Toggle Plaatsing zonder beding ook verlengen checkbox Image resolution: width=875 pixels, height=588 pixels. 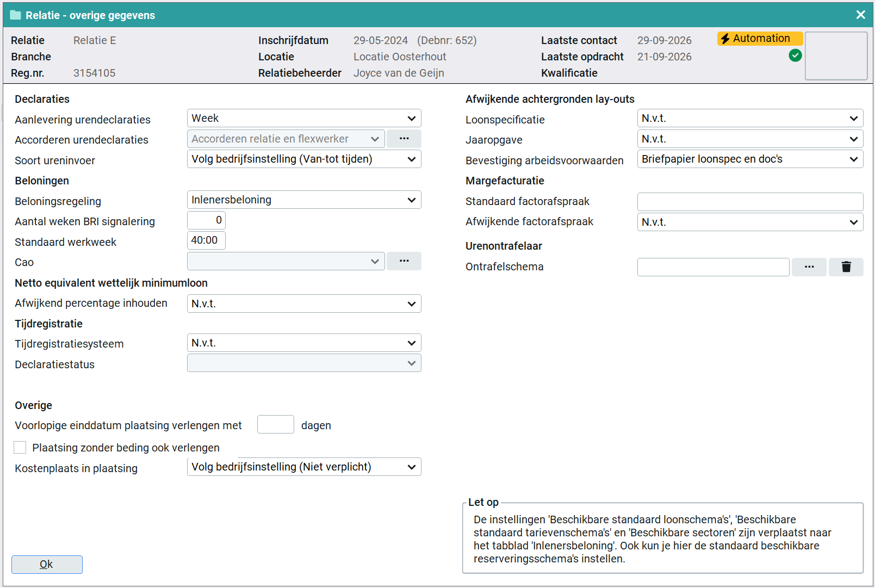20,448
